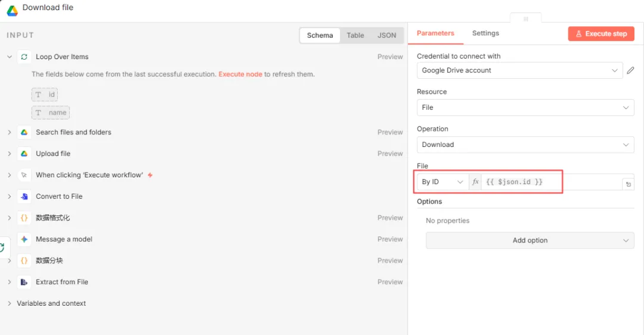
Task: Open the Settings tab
Action: pos(485,33)
